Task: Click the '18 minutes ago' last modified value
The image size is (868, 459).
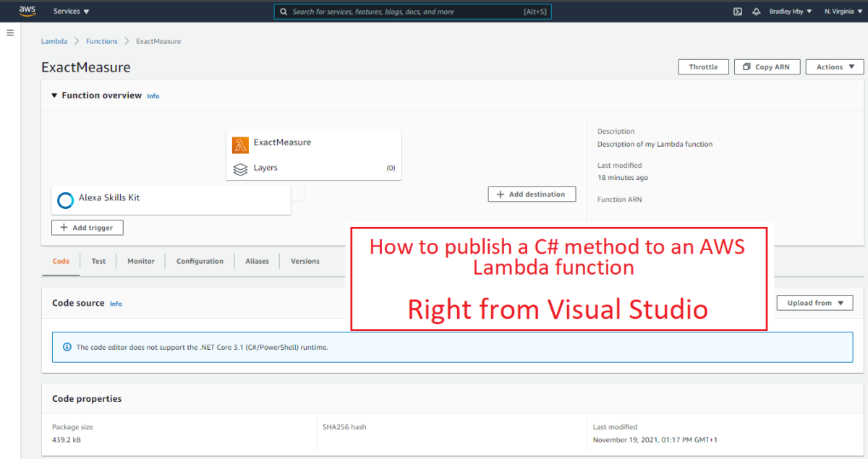Action: click(x=623, y=178)
